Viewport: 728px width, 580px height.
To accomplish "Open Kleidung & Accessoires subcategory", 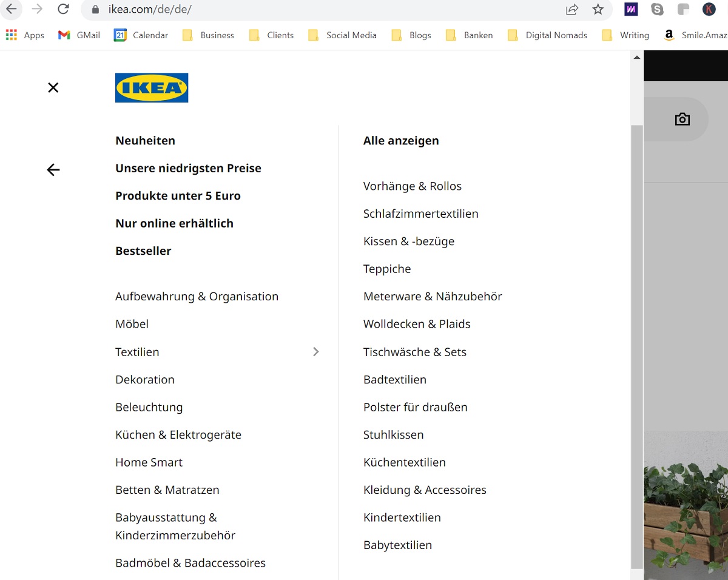I will 425,490.
